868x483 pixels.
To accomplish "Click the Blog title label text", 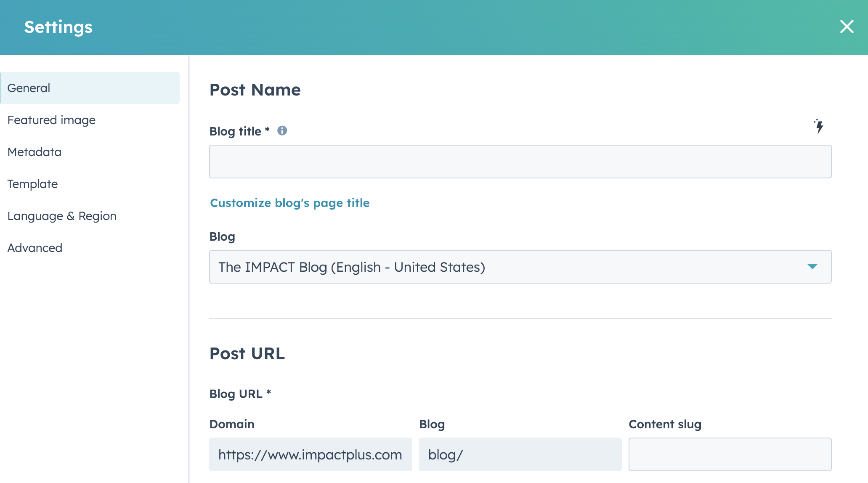I will (x=235, y=131).
